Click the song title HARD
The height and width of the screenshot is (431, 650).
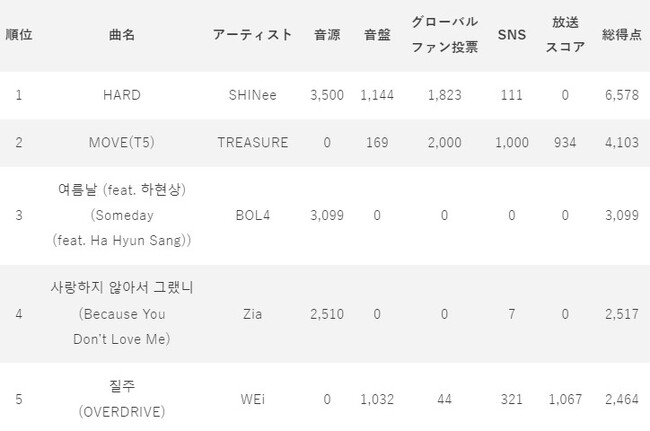[121, 95]
